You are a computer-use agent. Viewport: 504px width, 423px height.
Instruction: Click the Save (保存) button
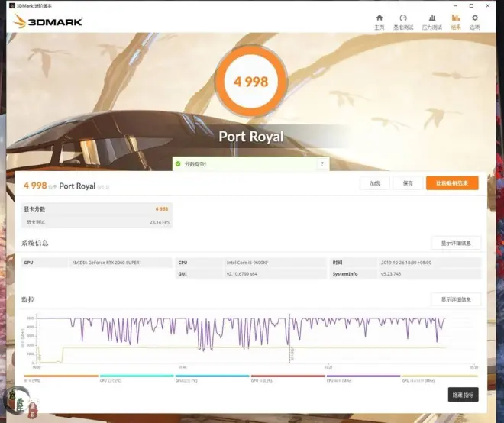[408, 183]
